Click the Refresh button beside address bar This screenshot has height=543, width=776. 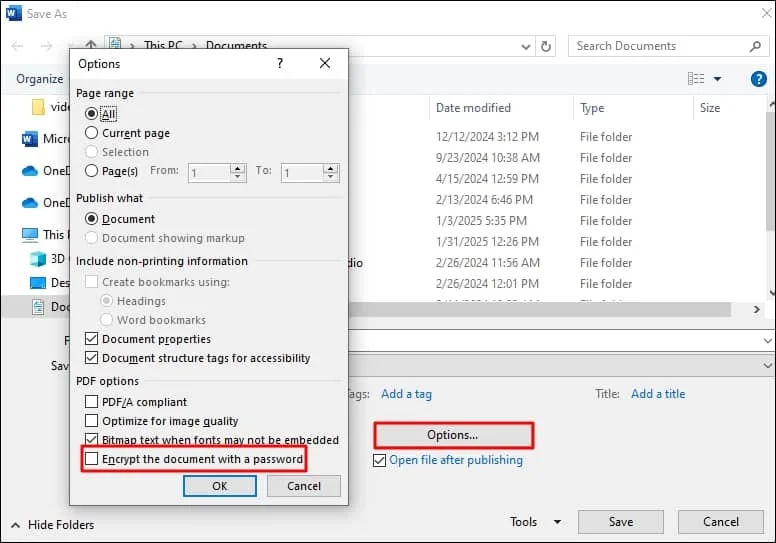(546, 47)
